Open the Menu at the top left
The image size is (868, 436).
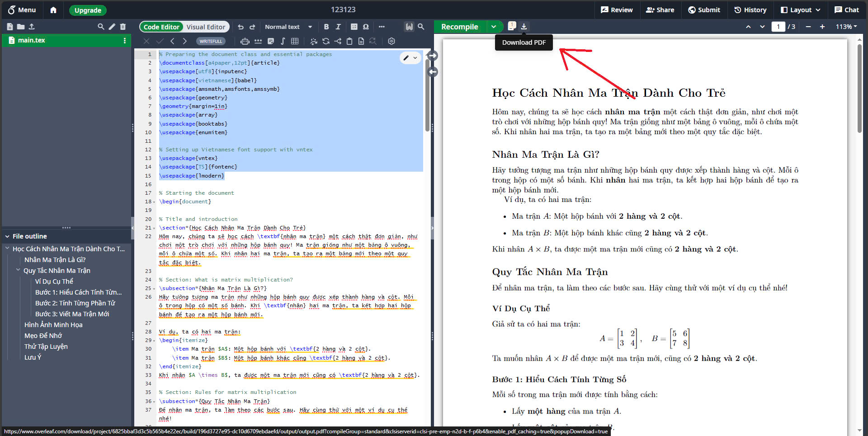22,10
